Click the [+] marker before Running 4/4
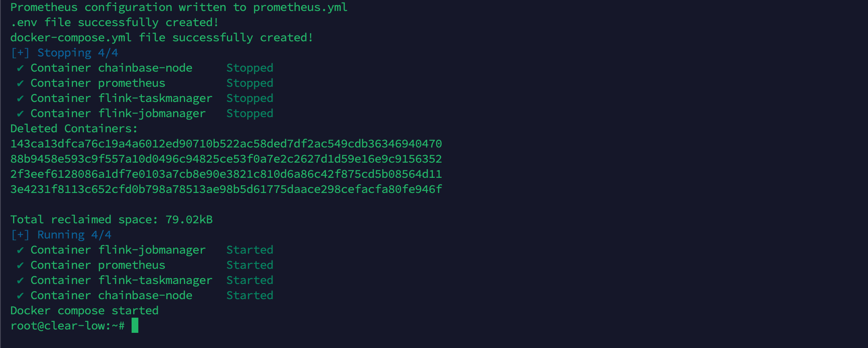 [20, 235]
